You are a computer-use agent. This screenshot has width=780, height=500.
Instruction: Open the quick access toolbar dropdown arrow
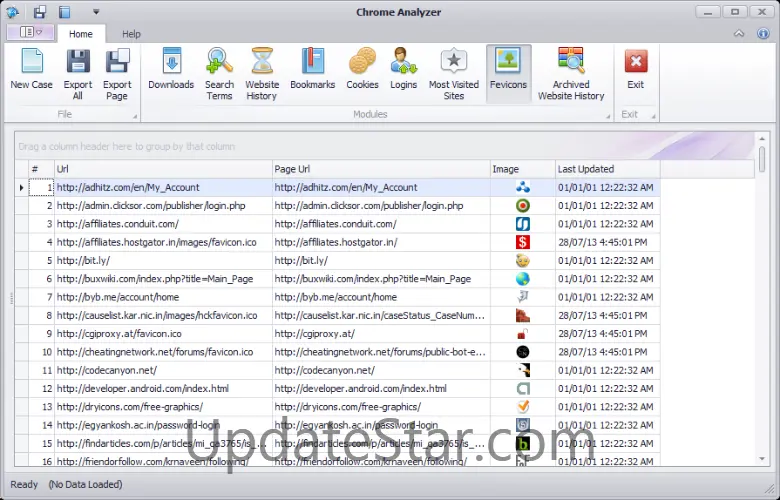coord(96,12)
